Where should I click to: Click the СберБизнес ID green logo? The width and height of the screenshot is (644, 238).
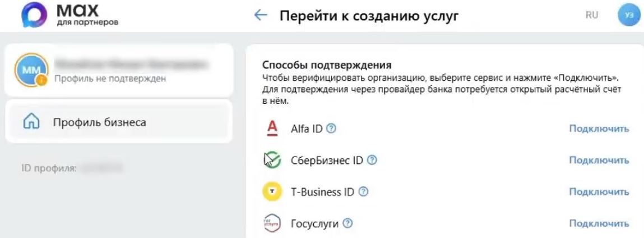coord(272,161)
